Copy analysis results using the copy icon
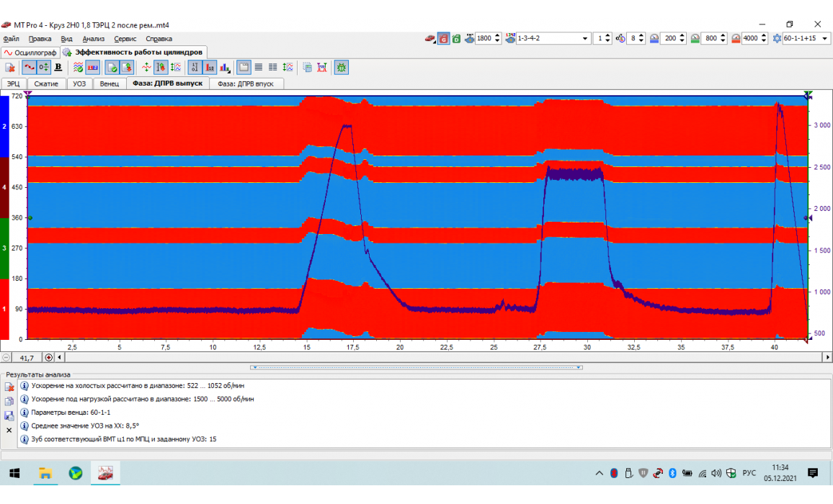Image resolution: width=833 pixels, height=504 pixels. click(9, 401)
